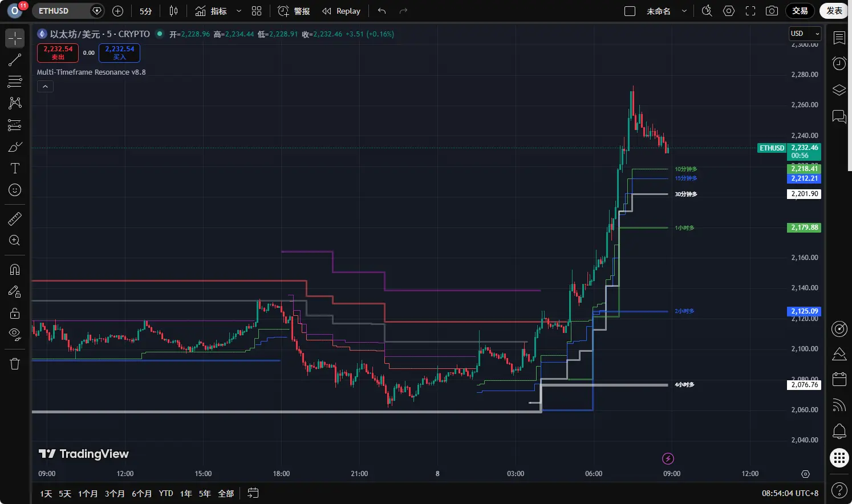The height and width of the screenshot is (504, 852).
Task: Select the layout square checkbox
Action: [x=630, y=11]
